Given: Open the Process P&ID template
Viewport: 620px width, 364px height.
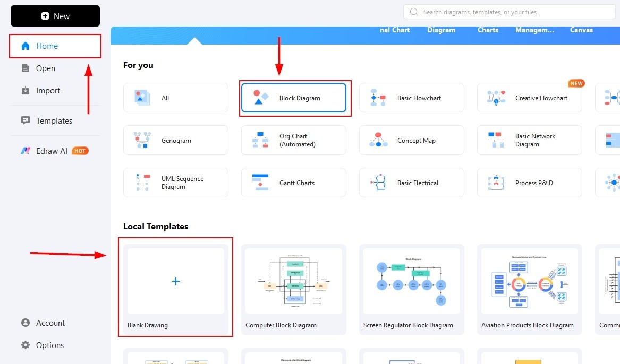Looking at the screenshot, I should (529, 182).
